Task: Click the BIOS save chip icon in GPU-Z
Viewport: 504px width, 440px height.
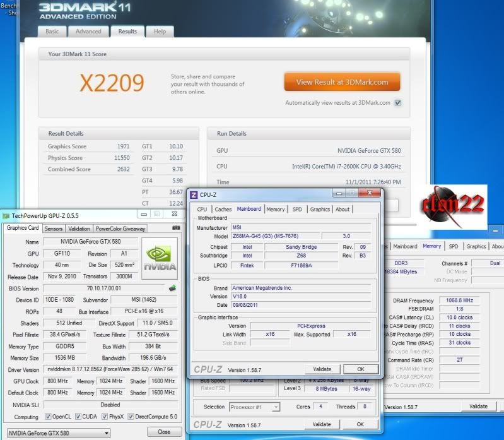Action: point(172,288)
